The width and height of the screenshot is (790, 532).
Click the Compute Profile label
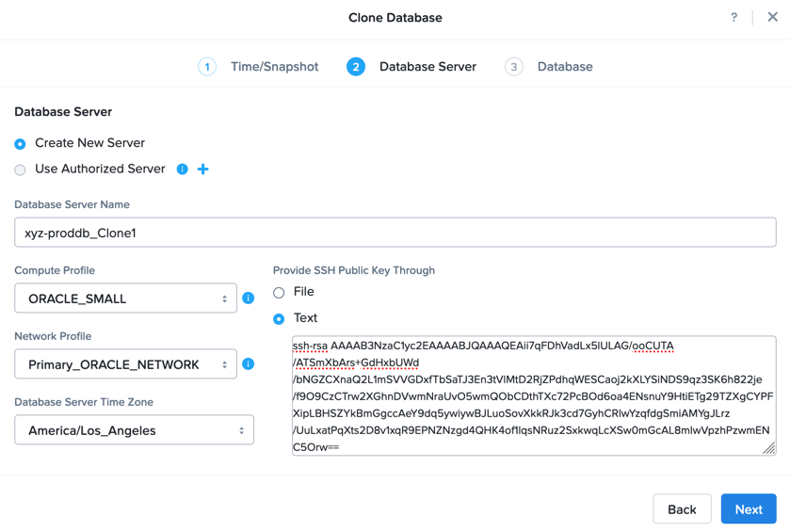point(55,270)
